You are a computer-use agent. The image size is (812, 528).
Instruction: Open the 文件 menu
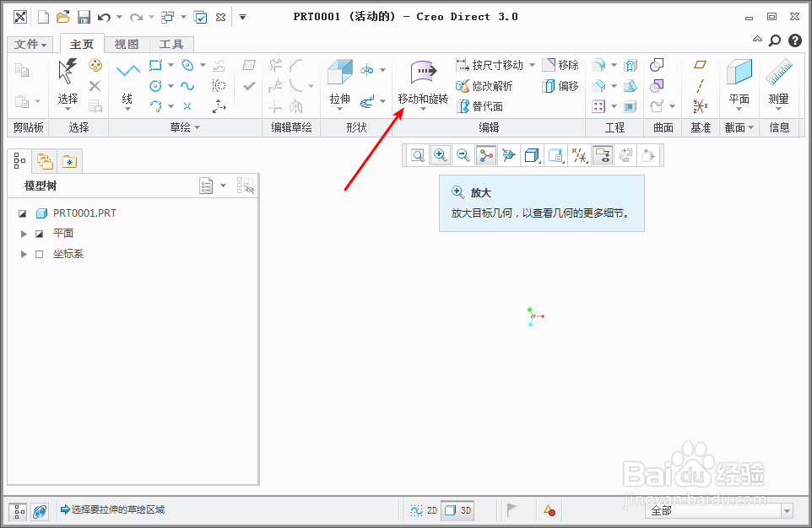point(30,45)
